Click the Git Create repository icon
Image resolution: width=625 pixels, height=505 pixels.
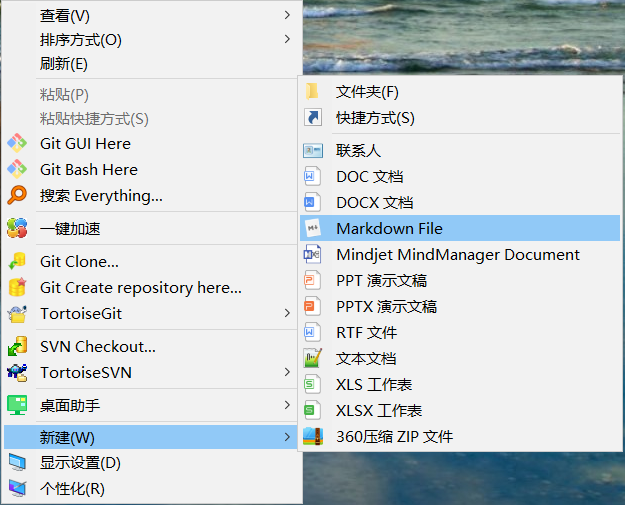coord(17,287)
